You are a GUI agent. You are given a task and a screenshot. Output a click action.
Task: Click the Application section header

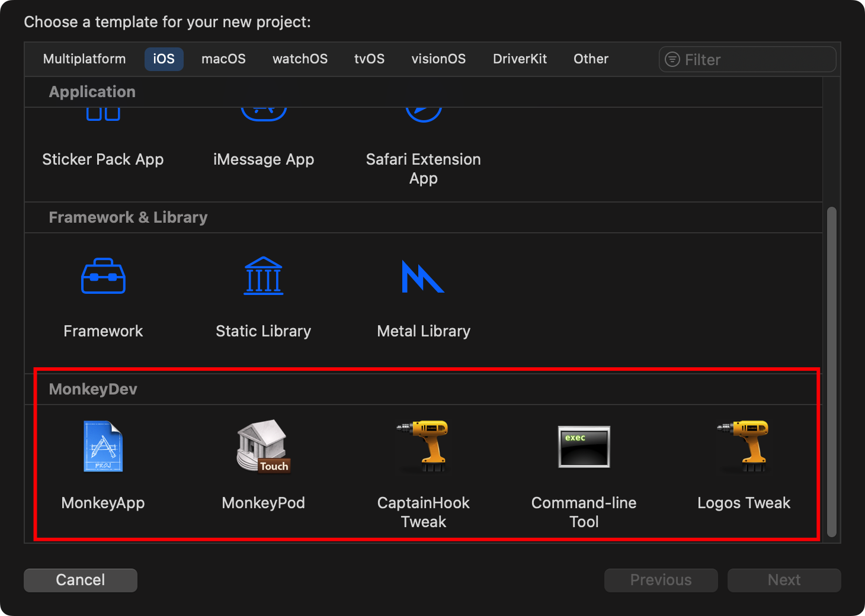click(x=92, y=92)
